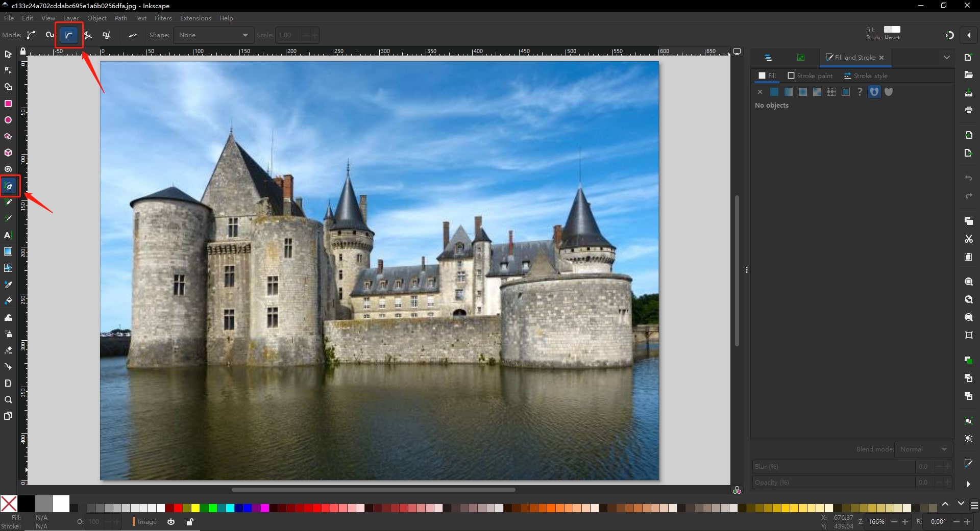Open the Filters menu
Image resolution: width=980 pixels, height=531 pixels.
click(163, 18)
